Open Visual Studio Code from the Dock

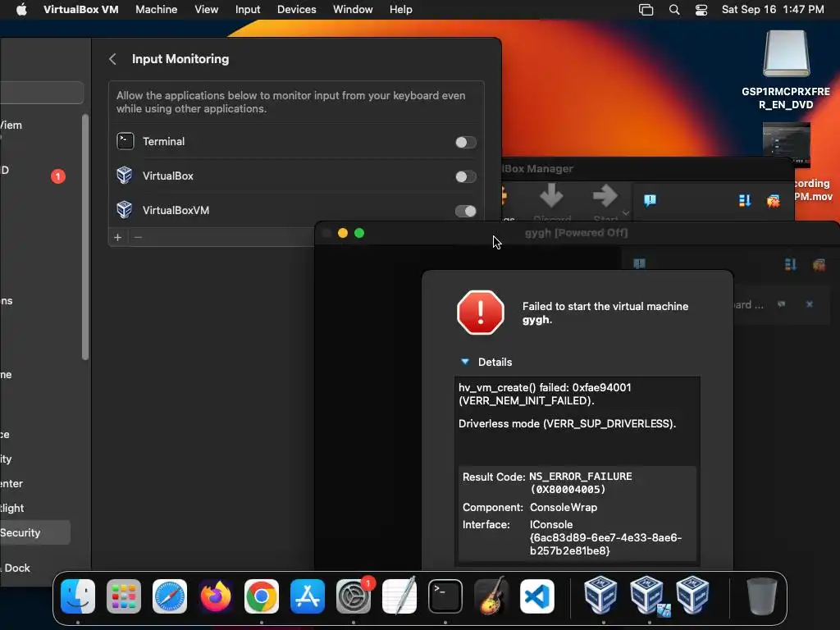pos(537,596)
